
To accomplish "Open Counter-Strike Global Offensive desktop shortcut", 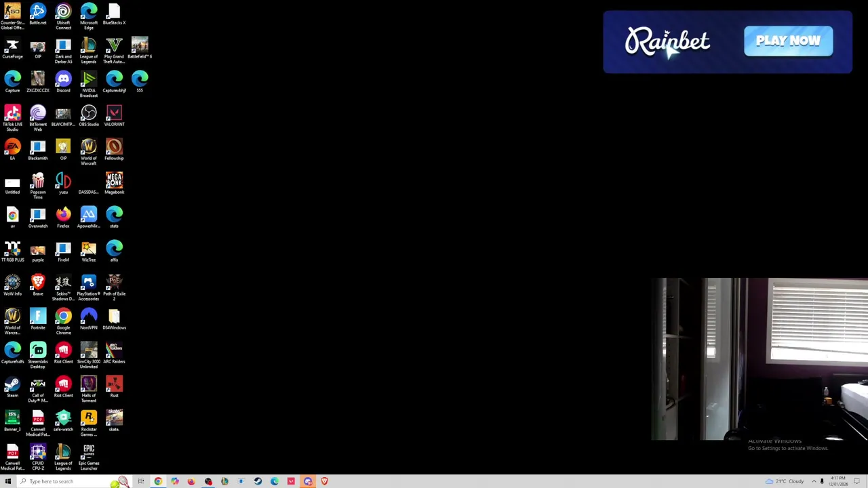I will click(x=12, y=16).
